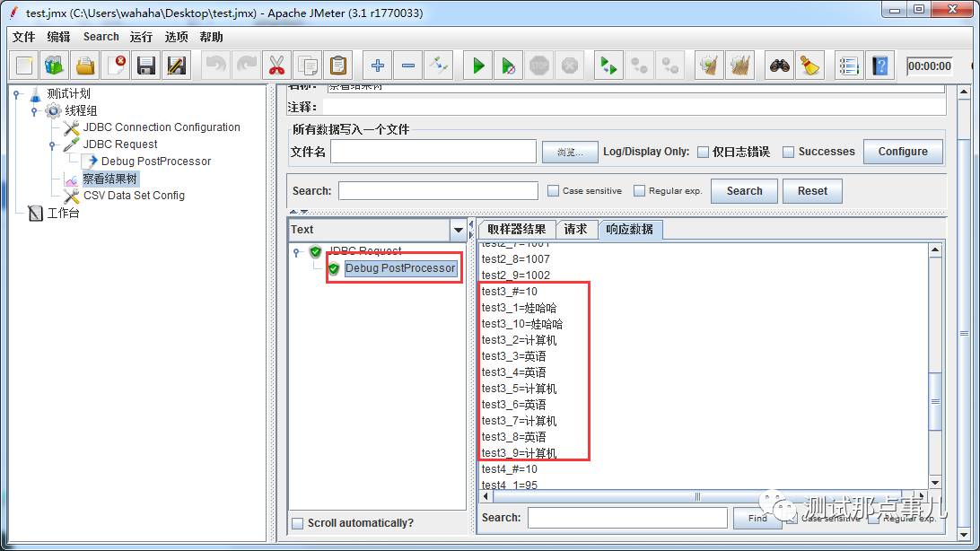Screen dimensions: 980x551
Task: Click the Save As icon
Action: (x=177, y=66)
